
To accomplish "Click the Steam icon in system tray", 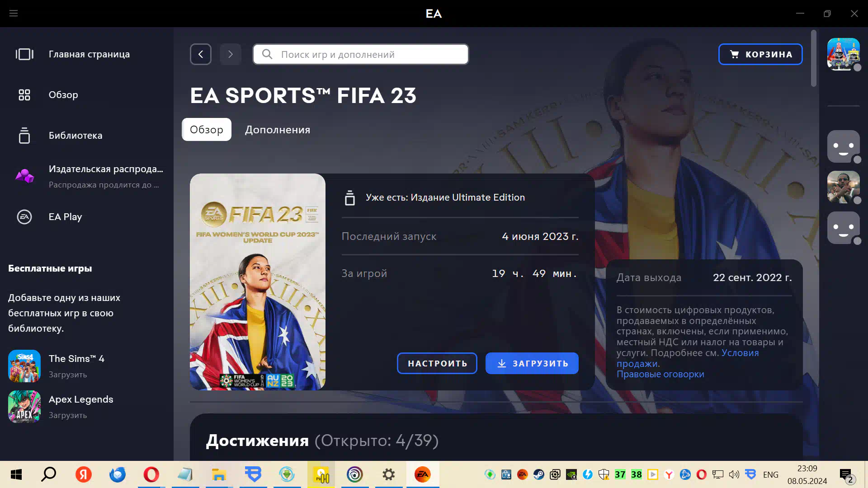I will pos(539,474).
